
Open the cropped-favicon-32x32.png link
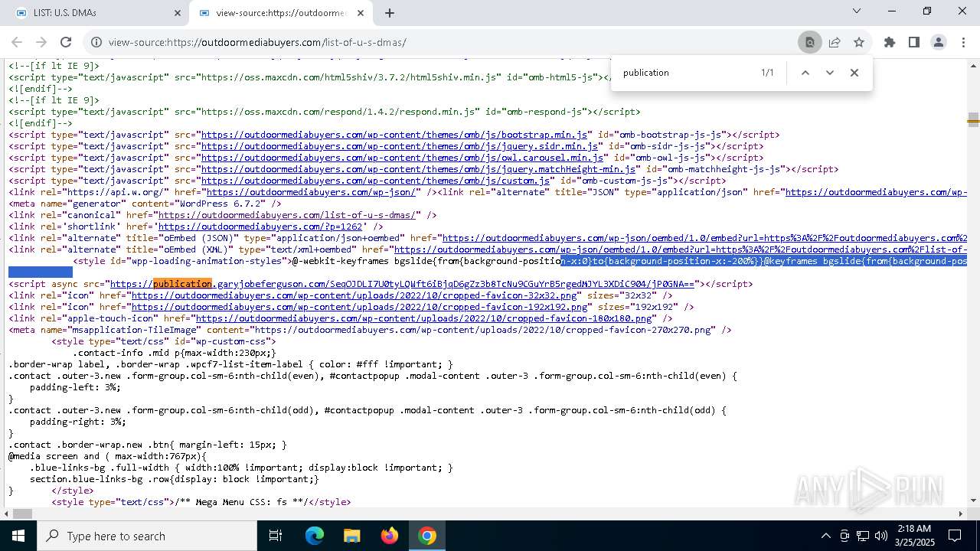click(354, 295)
